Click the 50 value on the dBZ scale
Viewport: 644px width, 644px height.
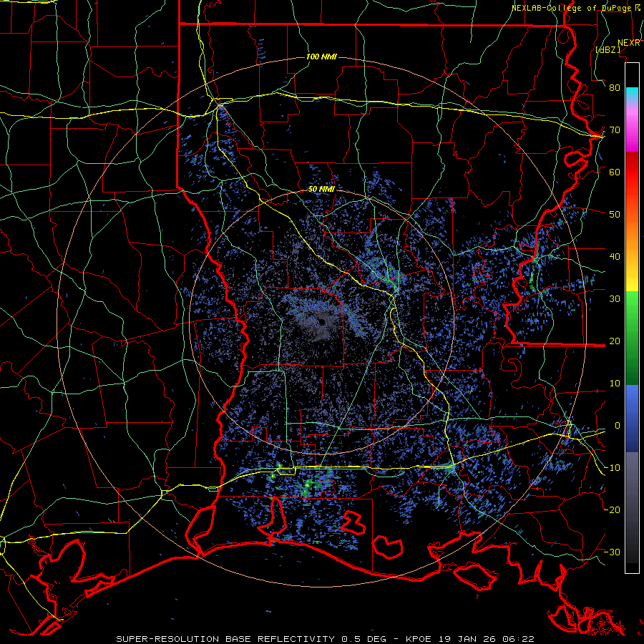pyautogui.click(x=615, y=215)
